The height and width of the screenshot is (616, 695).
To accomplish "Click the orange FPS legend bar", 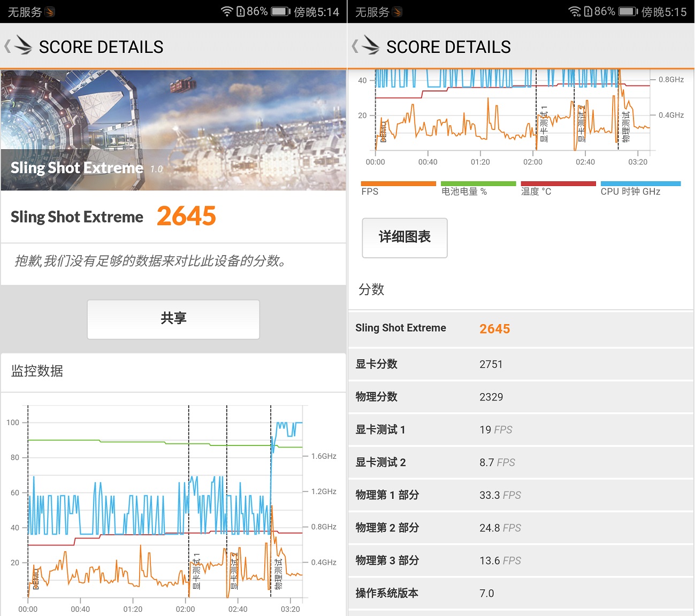I will 398,184.
